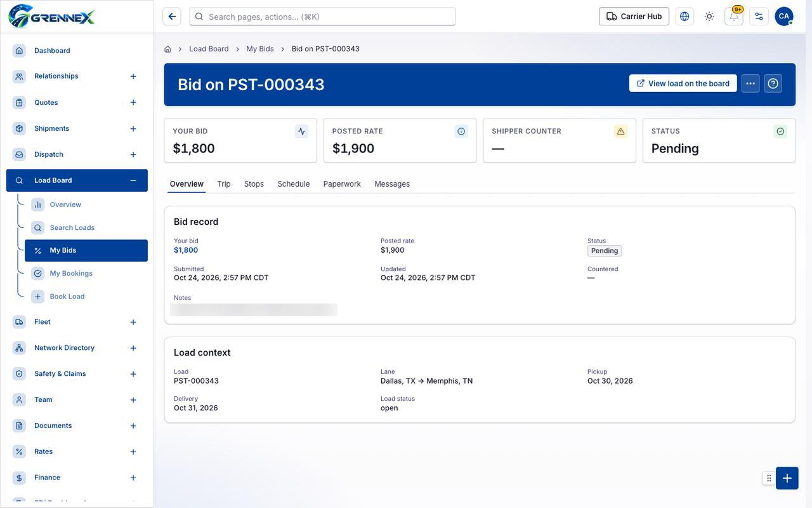Expand the Team menu
This screenshot has width=812, height=508.
coord(133,400)
